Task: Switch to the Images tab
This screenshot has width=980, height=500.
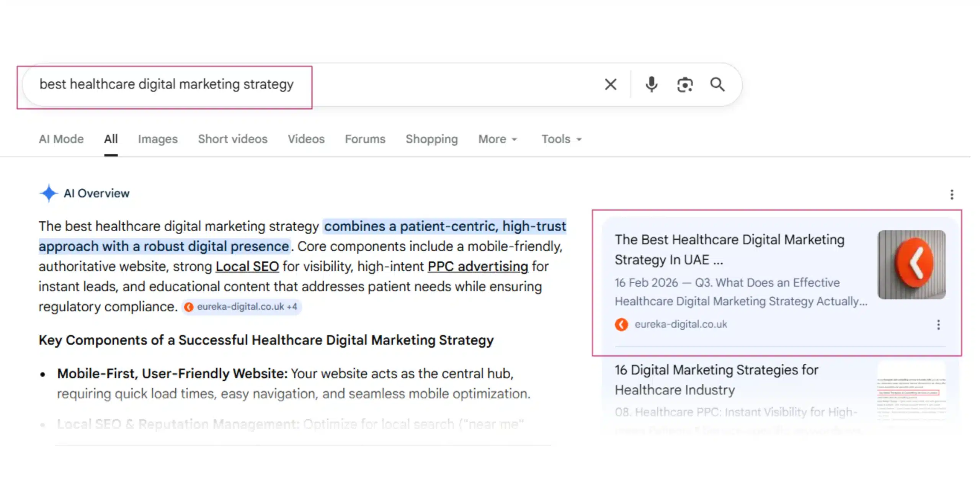Action: coord(158,139)
